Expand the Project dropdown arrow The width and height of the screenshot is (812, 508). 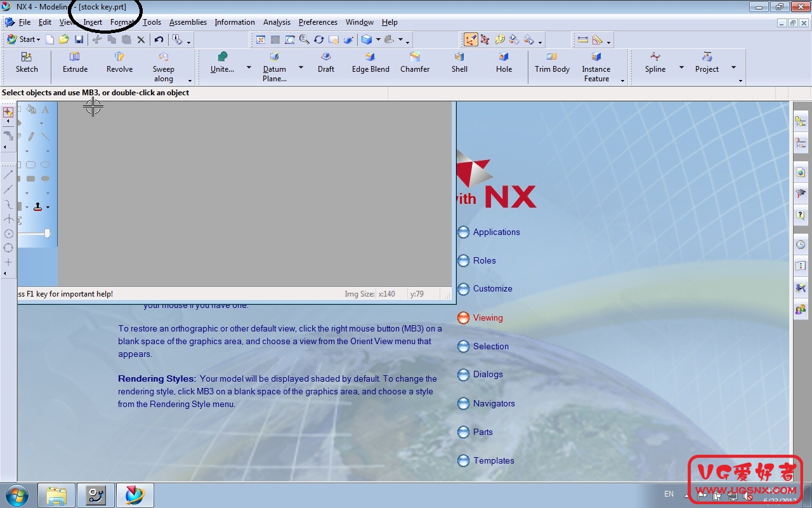tap(733, 67)
